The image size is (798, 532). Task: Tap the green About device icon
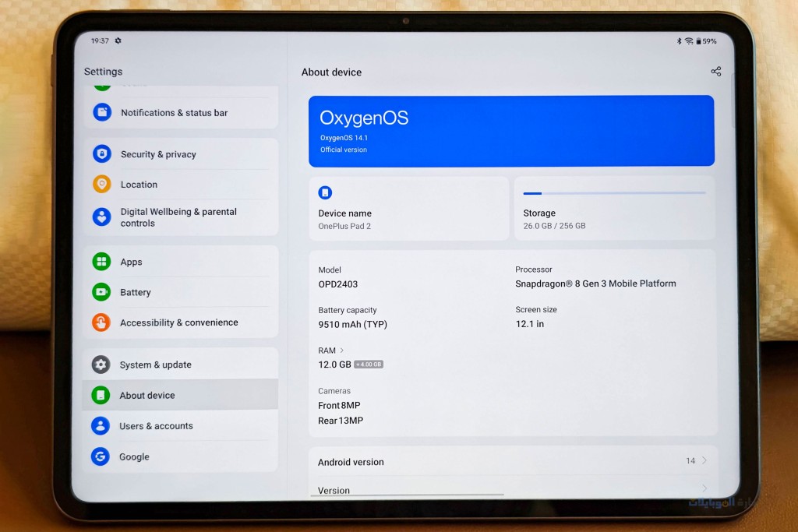click(101, 395)
